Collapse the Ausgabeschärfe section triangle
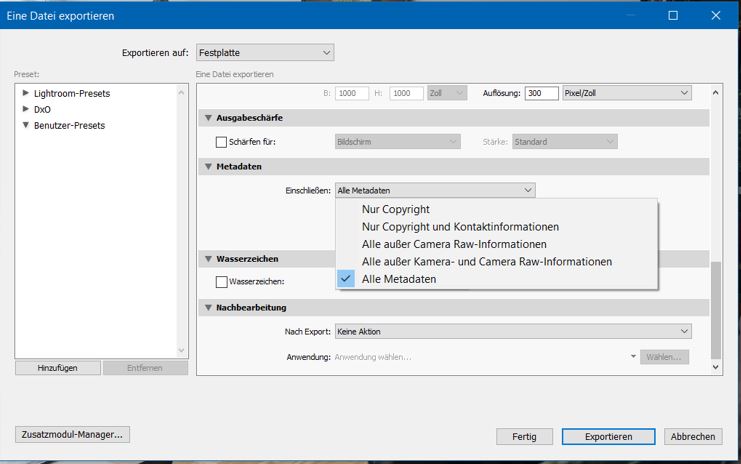The height and width of the screenshot is (464, 741). (x=208, y=117)
